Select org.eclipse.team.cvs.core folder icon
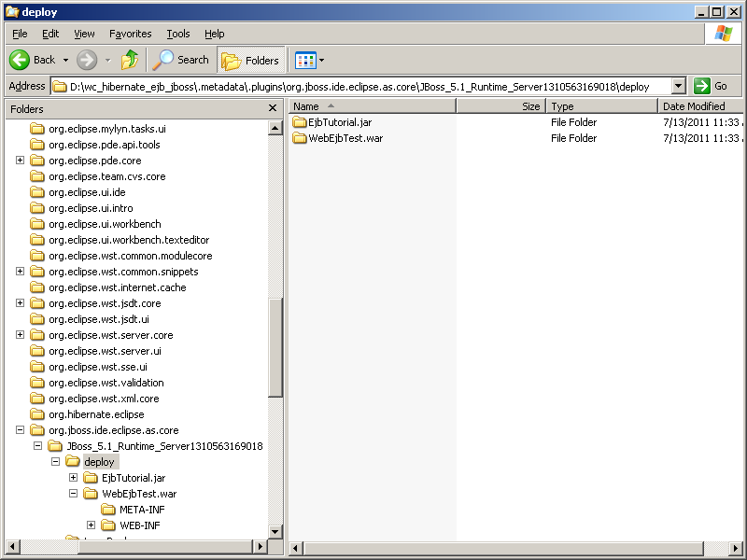747x560 pixels. click(36, 176)
